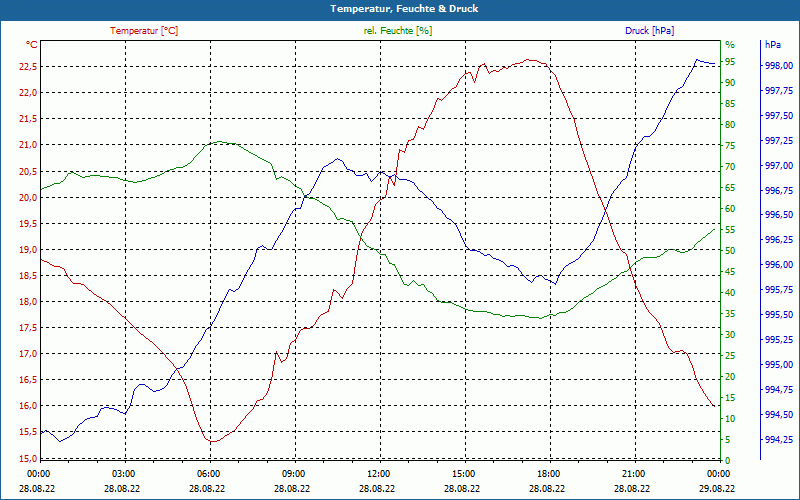Click the green "25" humidity axis value
Viewport: 800px width, 500px height.
coord(730,356)
